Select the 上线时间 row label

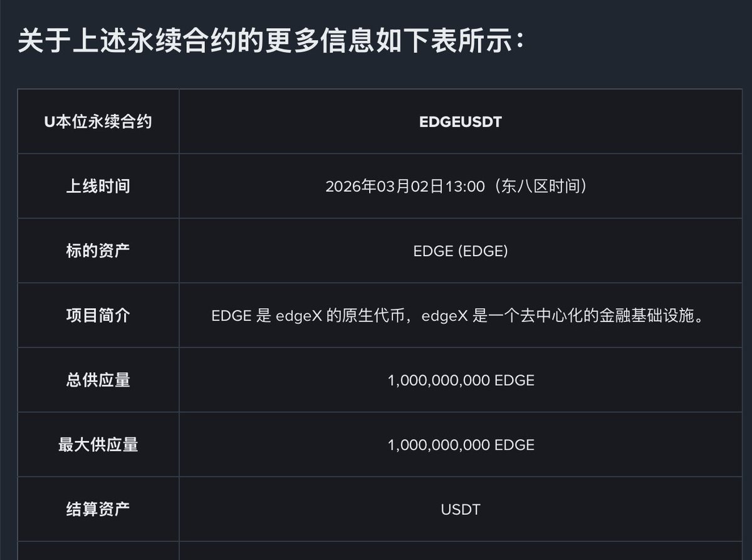[98, 186]
